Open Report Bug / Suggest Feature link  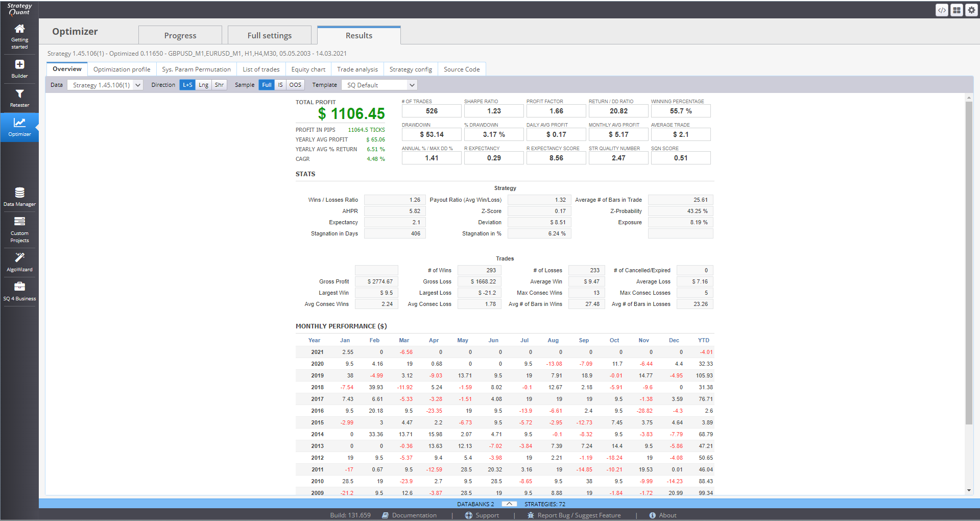coord(579,515)
